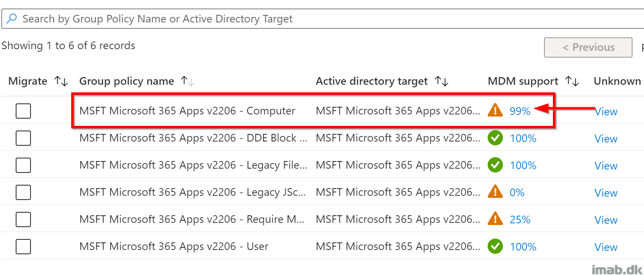The width and height of the screenshot is (644, 275).
Task: Select policy name ending in 'User'
Action: tap(174, 247)
